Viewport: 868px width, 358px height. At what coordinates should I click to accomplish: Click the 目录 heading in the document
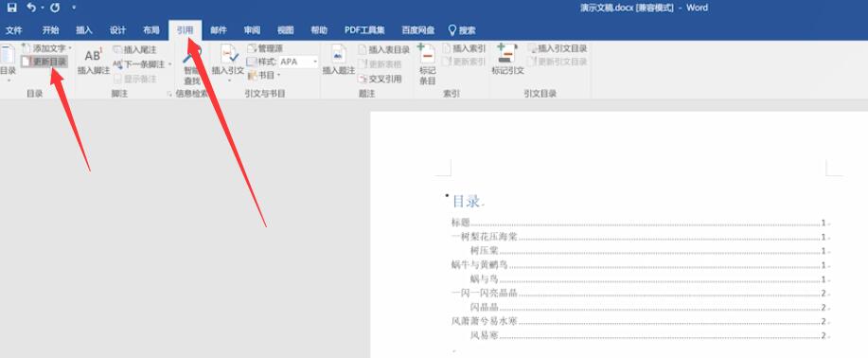tap(466, 201)
